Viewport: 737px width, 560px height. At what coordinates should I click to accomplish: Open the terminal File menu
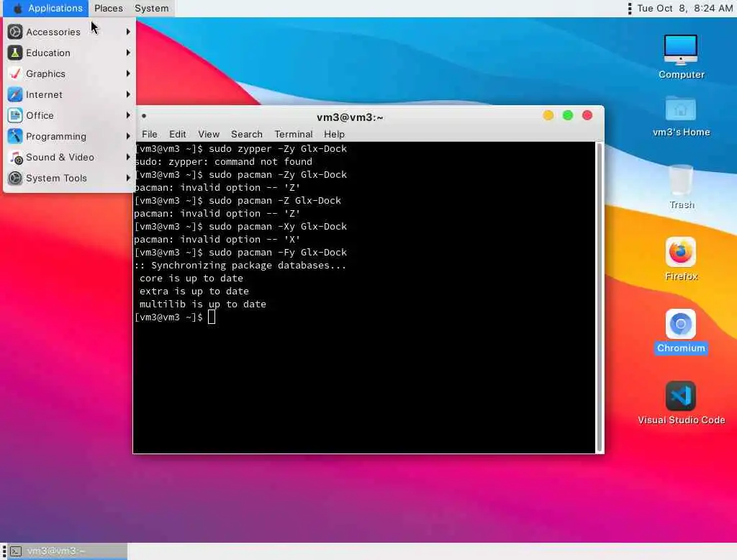coord(150,134)
